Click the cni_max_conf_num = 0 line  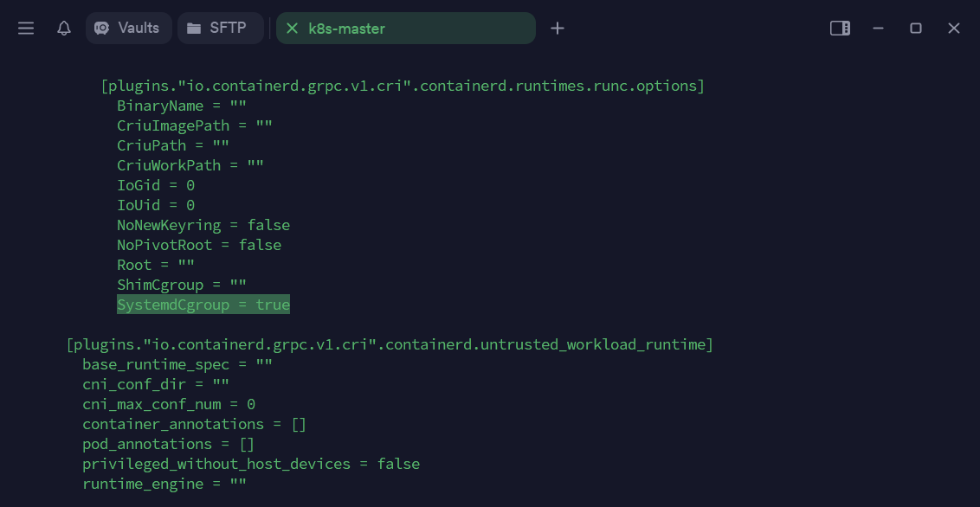pos(169,404)
